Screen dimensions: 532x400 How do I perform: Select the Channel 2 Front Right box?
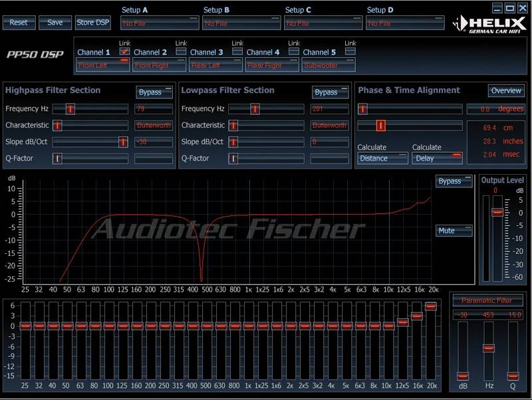159,64
